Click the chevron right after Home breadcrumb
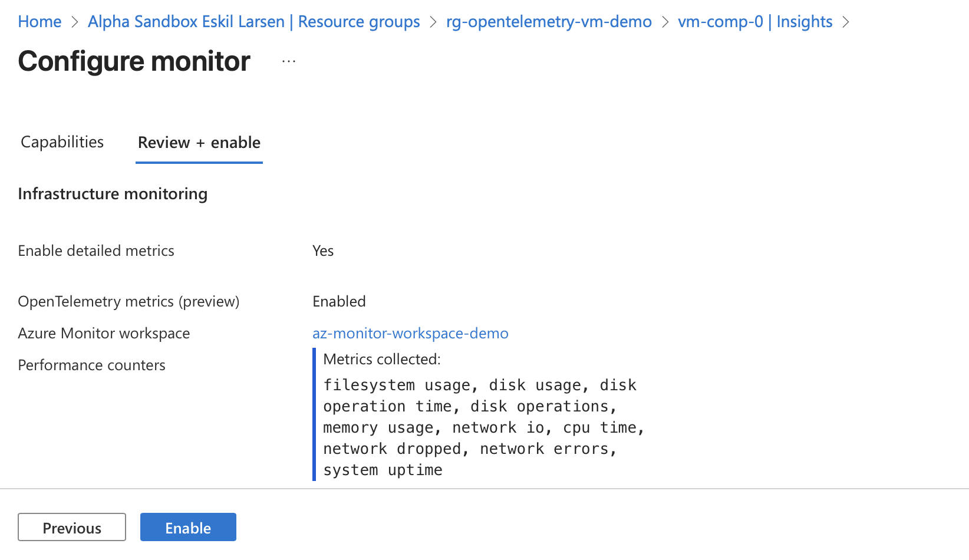The width and height of the screenshot is (969, 560). click(x=75, y=22)
